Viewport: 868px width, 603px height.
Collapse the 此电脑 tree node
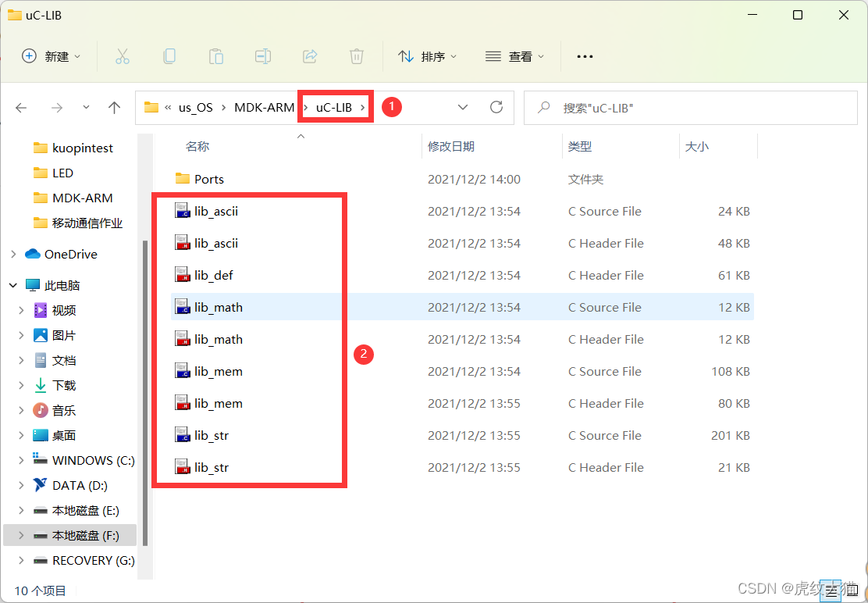coord(13,286)
